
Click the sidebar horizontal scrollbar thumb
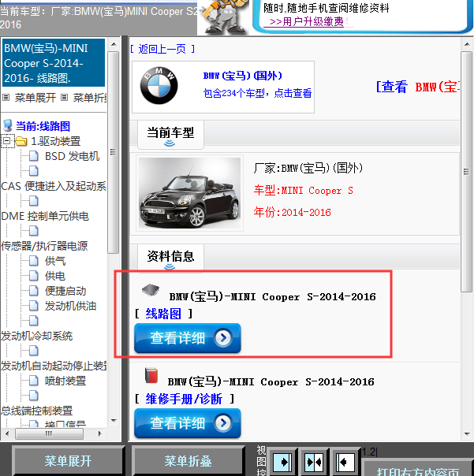click(x=49, y=433)
